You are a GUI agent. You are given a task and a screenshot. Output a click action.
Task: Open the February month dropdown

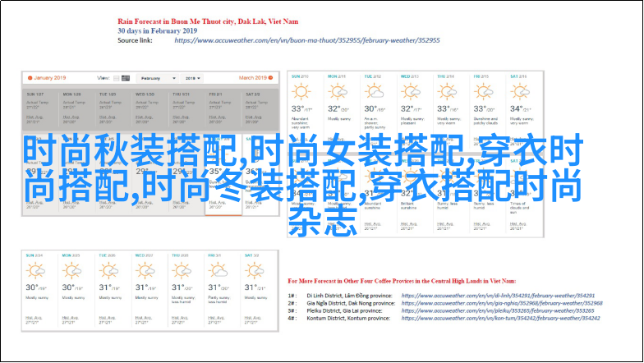157,78
